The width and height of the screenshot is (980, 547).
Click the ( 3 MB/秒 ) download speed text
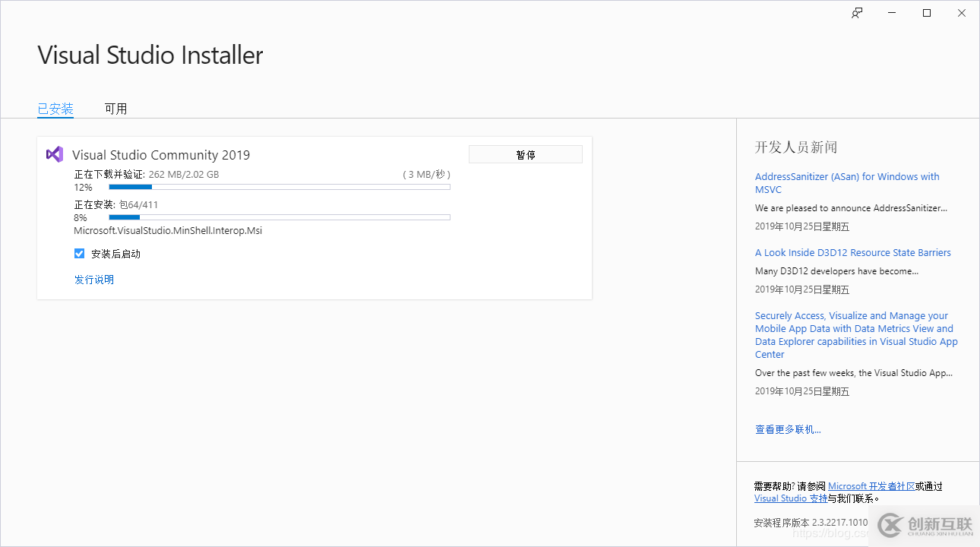tap(426, 175)
